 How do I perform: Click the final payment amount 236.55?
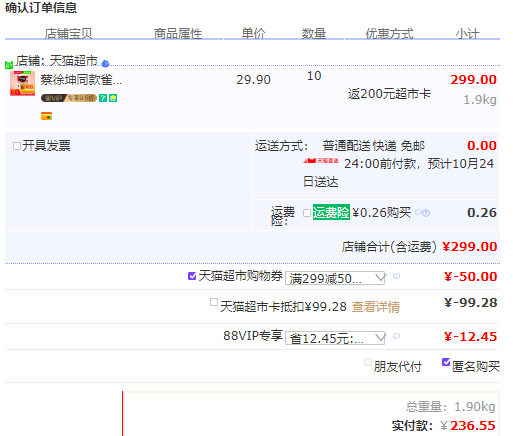[x=473, y=426]
